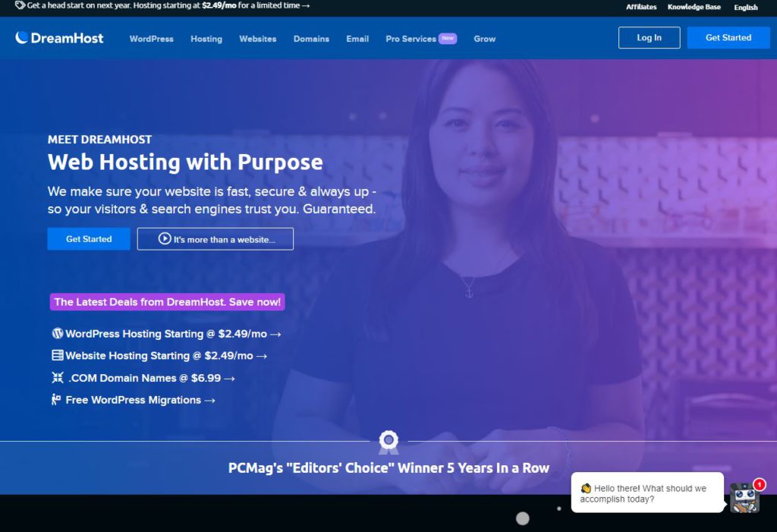
Task: Click Get Started in the header
Action: pyautogui.click(x=728, y=38)
